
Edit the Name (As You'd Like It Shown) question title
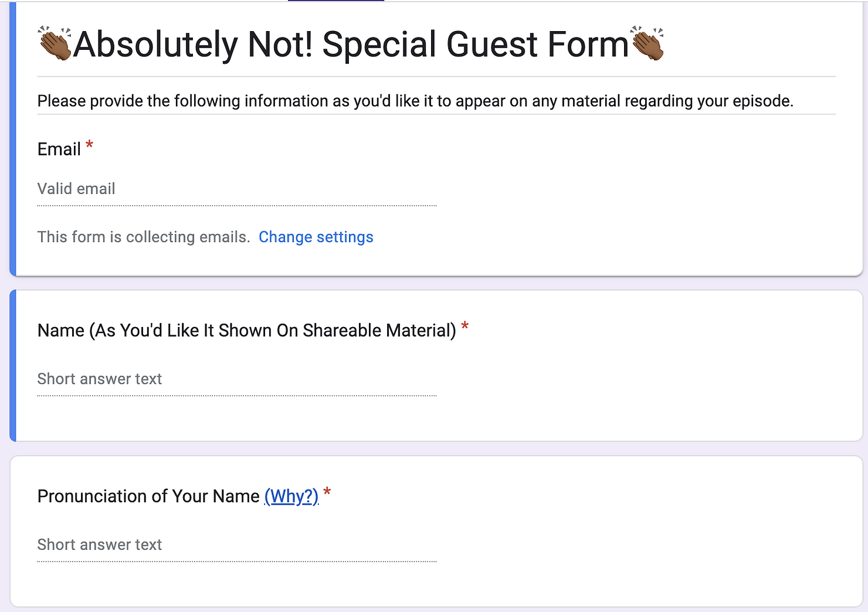[x=246, y=331]
